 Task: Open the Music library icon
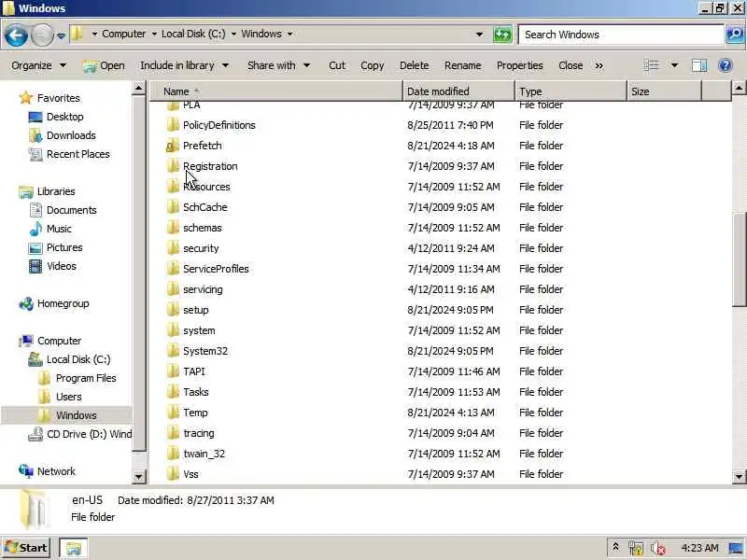click(x=35, y=229)
